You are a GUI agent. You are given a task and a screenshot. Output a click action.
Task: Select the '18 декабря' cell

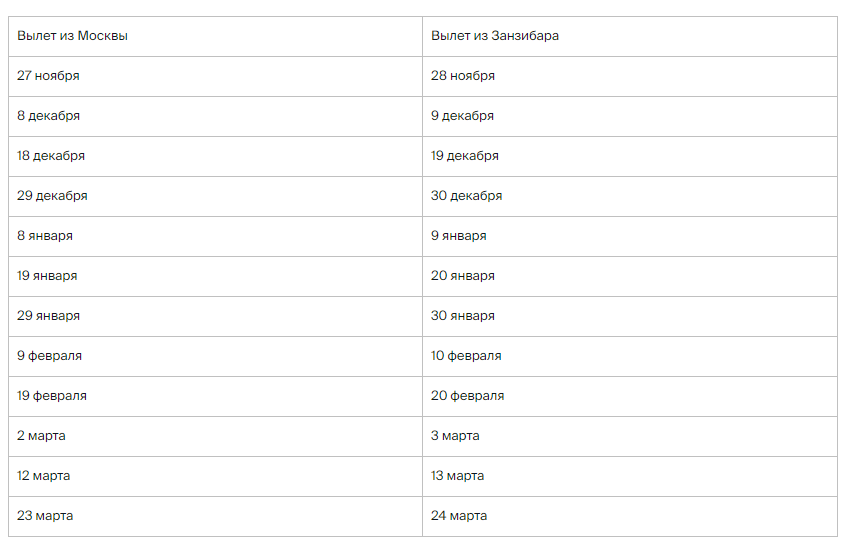pyautogui.click(x=51, y=156)
